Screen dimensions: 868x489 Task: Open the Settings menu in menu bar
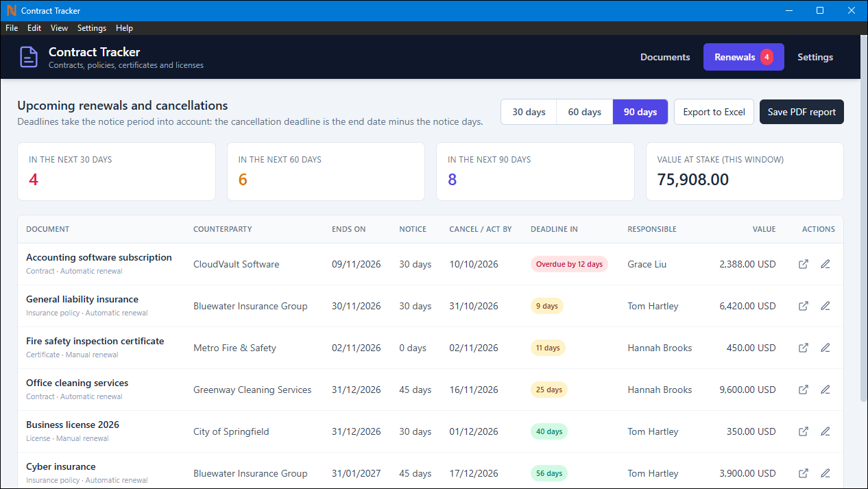[x=92, y=28]
